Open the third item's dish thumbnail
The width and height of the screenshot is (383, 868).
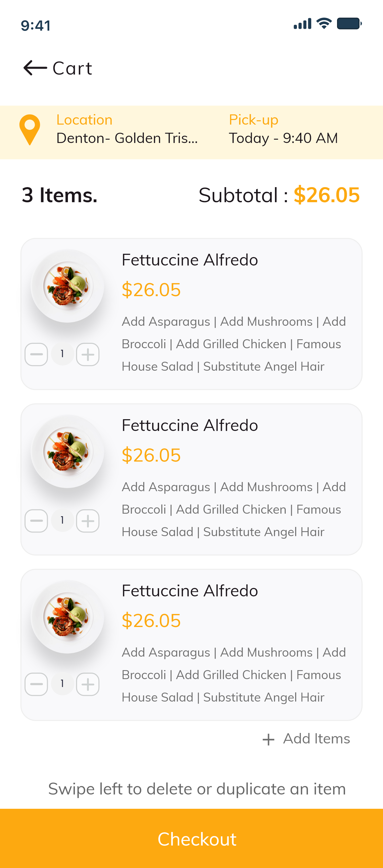67,617
